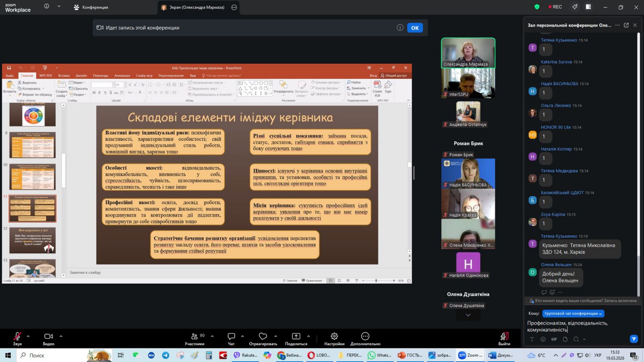Click the chat panel vertical scrollbar
This screenshot has width=644, height=362.
pyautogui.click(x=638, y=161)
